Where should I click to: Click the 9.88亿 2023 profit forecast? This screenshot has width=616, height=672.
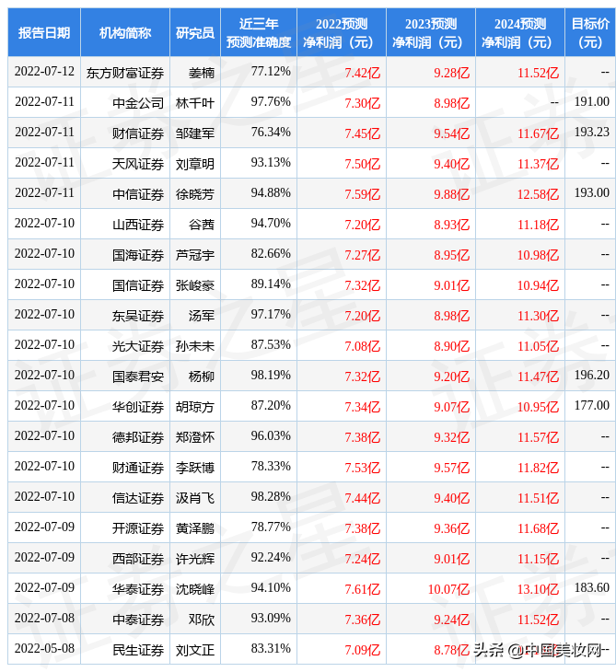pyautogui.click(x=452, y=194)
